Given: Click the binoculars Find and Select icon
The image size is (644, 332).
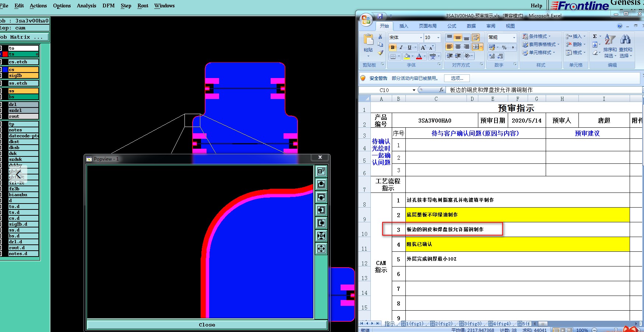Looking at the screenshot, I should (625, 39).
